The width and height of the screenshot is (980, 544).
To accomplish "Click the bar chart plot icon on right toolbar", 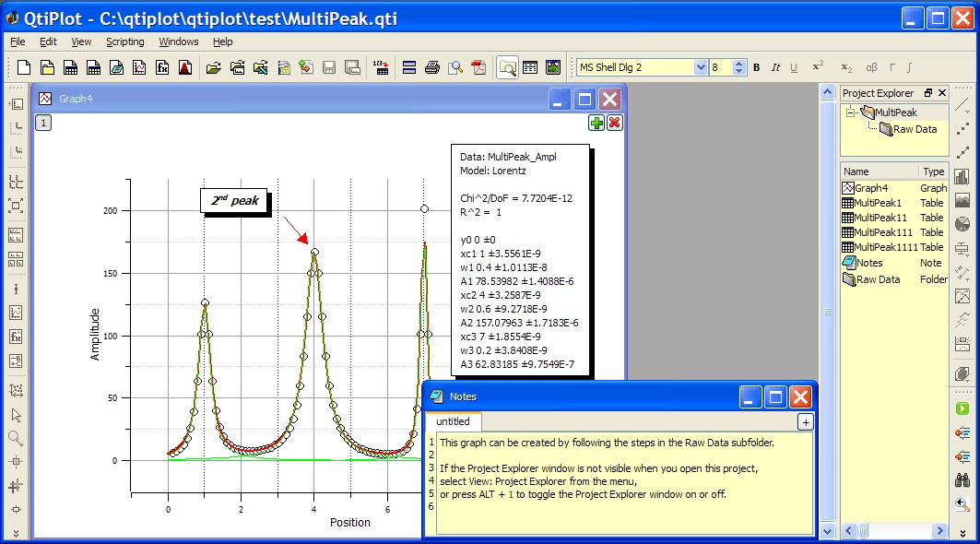I will coord(962,176).
